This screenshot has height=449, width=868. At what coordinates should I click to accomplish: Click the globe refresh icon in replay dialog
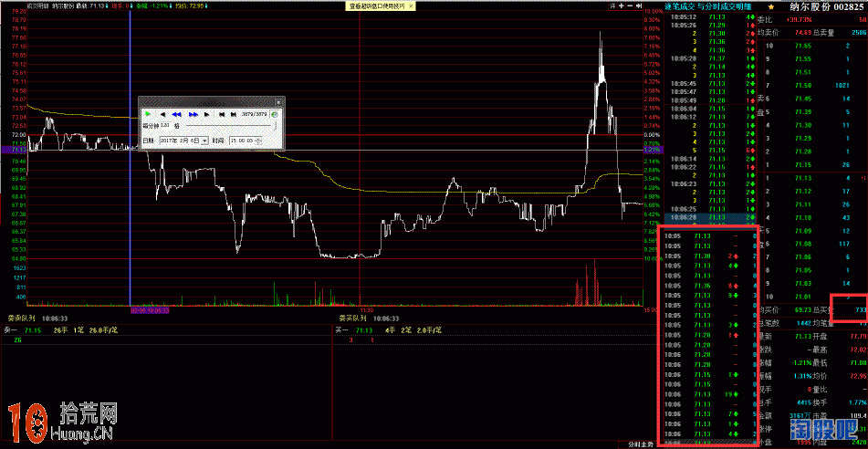(274, 115)
